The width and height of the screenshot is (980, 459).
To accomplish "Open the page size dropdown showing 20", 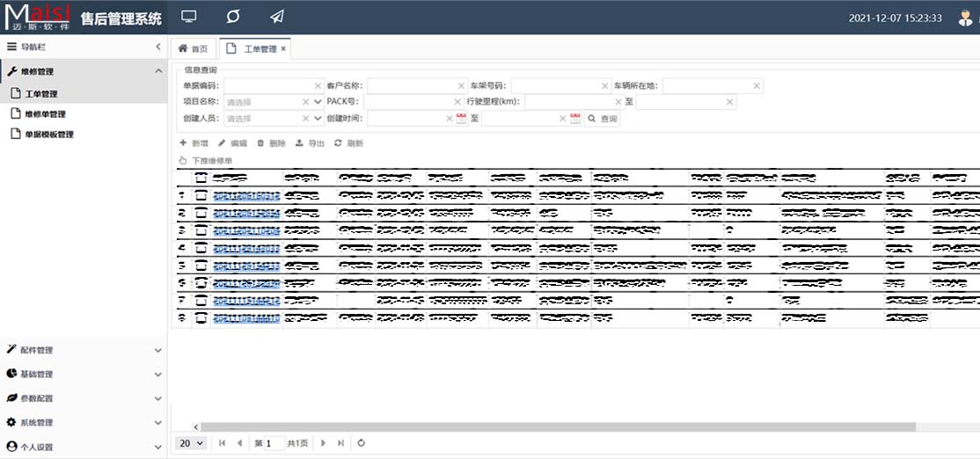I will [x=192, y=443].
